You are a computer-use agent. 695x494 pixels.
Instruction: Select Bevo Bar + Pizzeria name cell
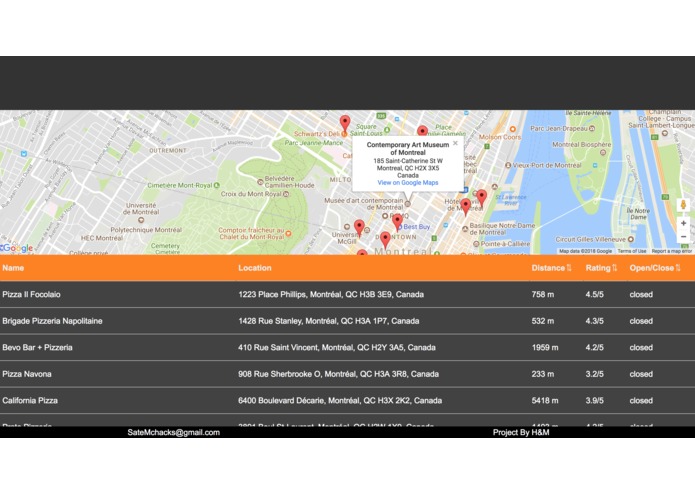pyautogui.click(x=37, y=347)
